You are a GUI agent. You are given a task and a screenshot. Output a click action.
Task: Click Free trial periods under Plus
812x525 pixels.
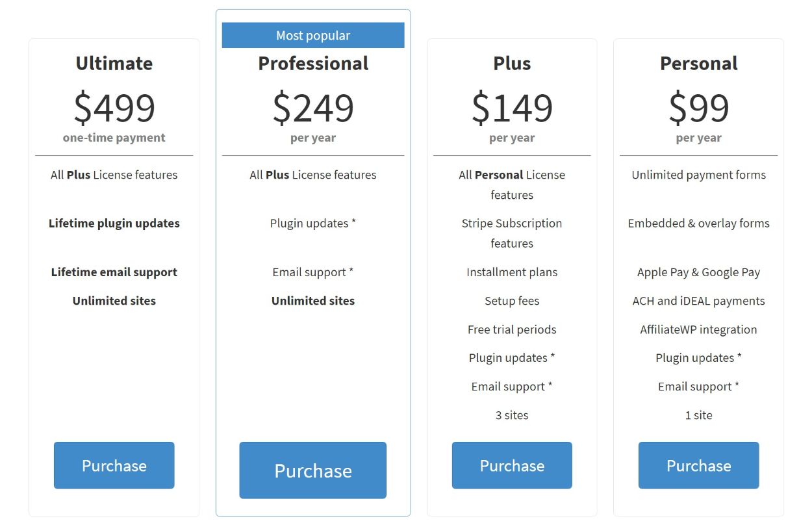(511, 329)
